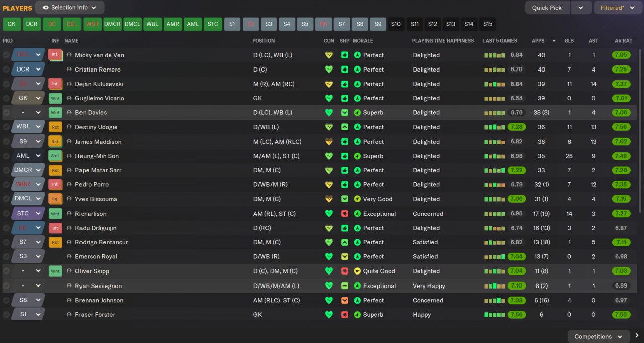Image resolution: width=644 pixels, height=343 pixels.
Task: Click Richarlison's red sharpness icon
Action: (345, 214)
